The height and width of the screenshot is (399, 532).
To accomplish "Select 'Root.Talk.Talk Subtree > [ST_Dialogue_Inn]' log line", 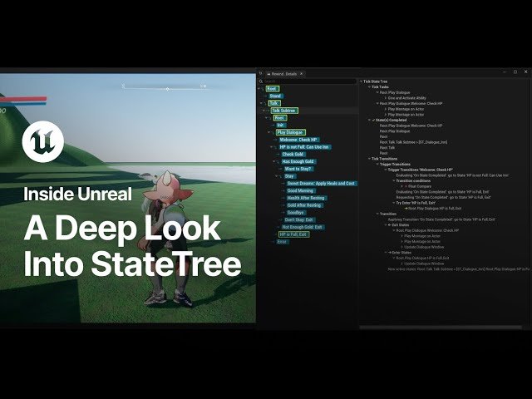I will [413, 142].
